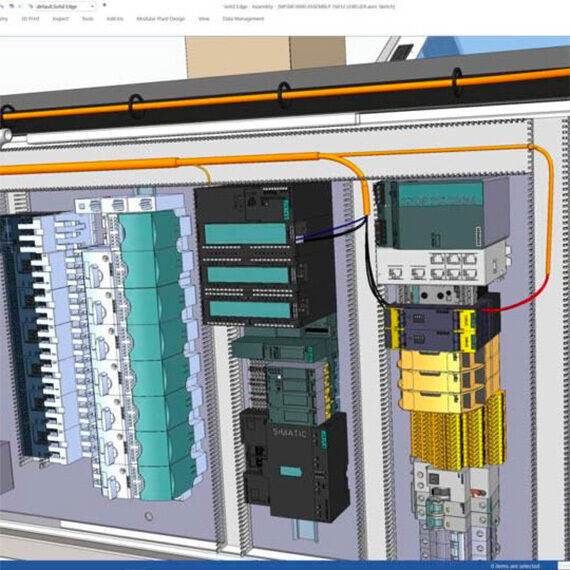Switch to the Inspect tab
The image size is (570, 570).
coord(60,19)
